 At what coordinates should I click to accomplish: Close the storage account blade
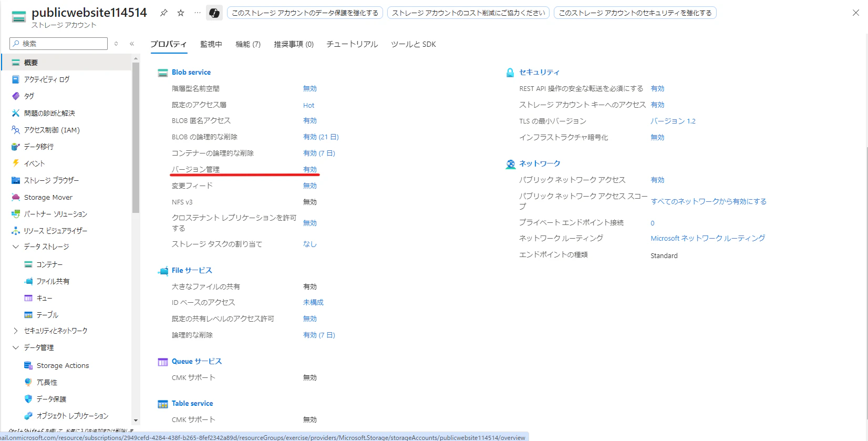click(856, 13)
